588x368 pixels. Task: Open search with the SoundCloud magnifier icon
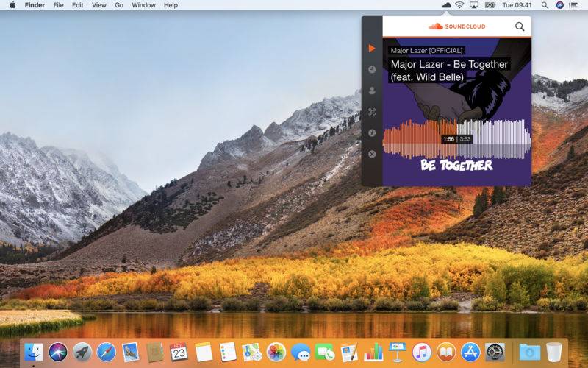(x=520, y=26)
